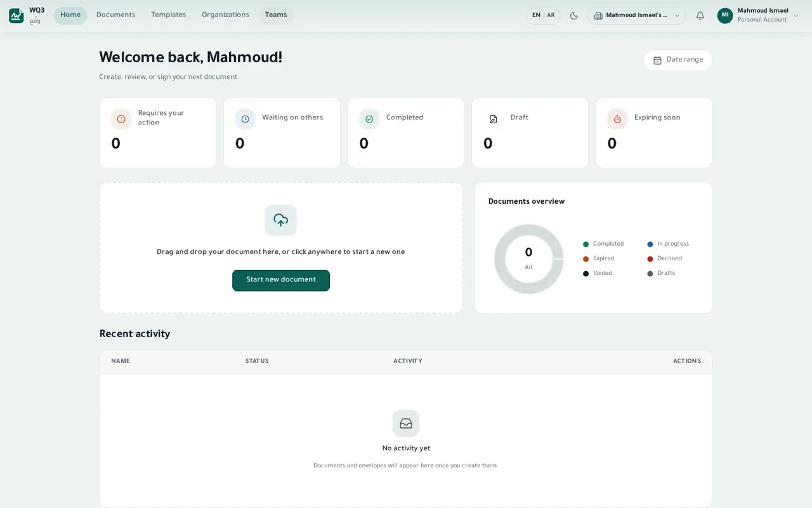This screenshot has width=812, height=508.
Task: Click the organization building icon
Action: coord(598,16)
